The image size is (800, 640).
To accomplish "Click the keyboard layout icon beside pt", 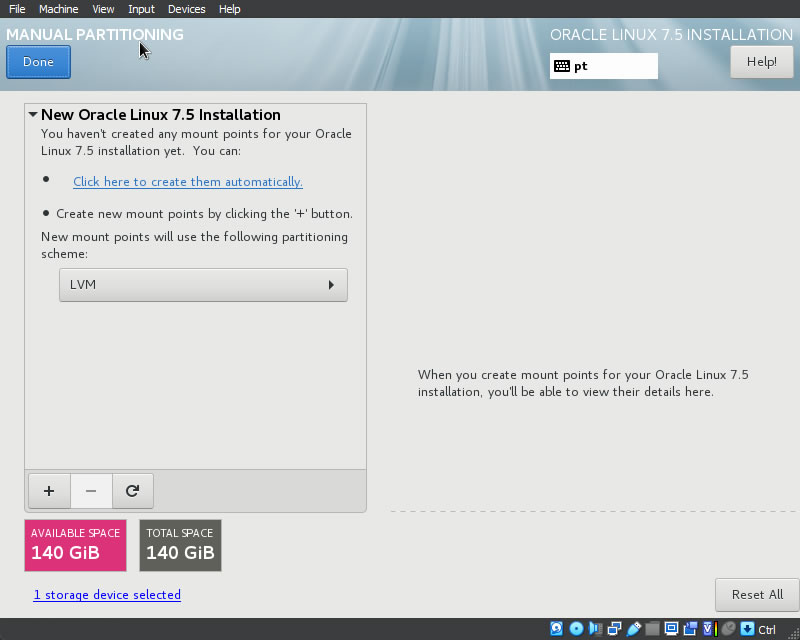I will pyautogui.click(x=562, y=66).
